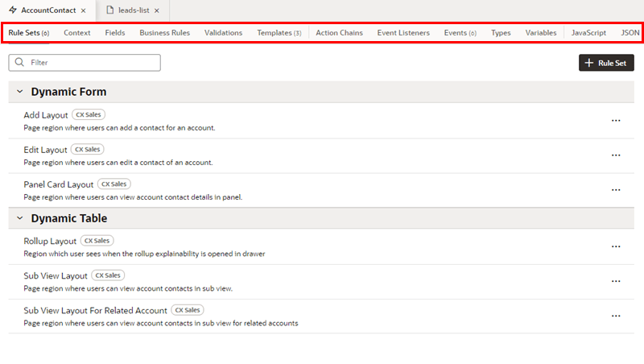Open options menu for Rollup Layout

(x=616, y=246)
